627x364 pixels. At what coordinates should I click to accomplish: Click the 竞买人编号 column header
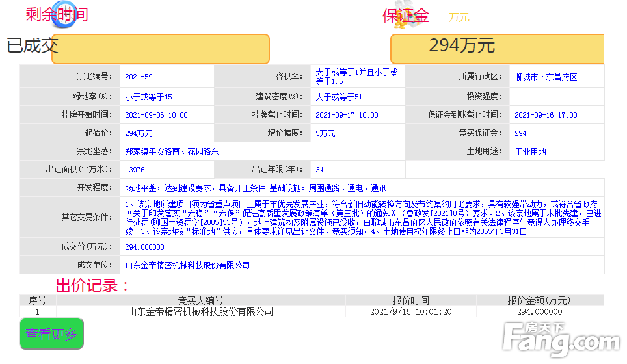click(x=200, y=300)
